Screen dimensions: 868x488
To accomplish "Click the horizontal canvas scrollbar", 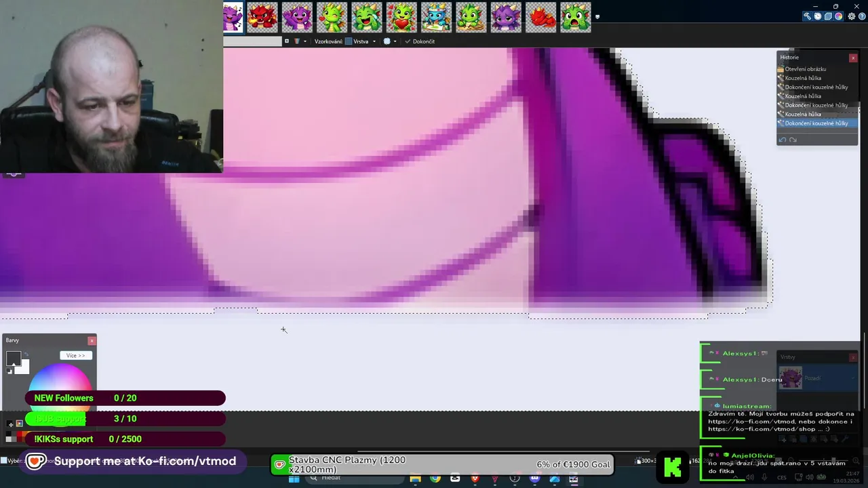I will tap(503, 451).
